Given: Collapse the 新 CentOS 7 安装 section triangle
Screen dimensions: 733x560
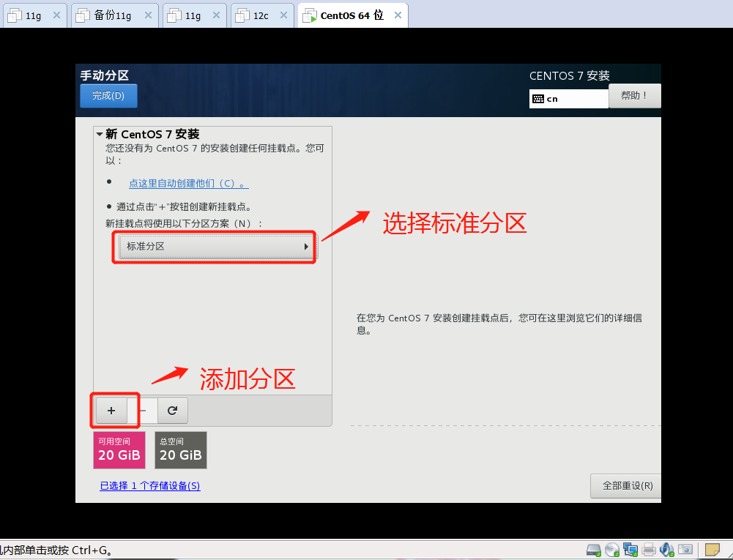Looking at the screenshot, I should 100,135.
